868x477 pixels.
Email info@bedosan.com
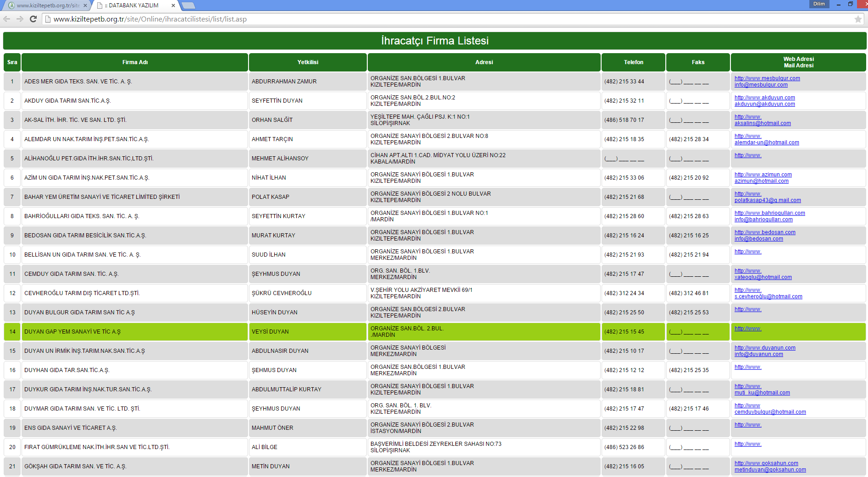pos(759,239)
